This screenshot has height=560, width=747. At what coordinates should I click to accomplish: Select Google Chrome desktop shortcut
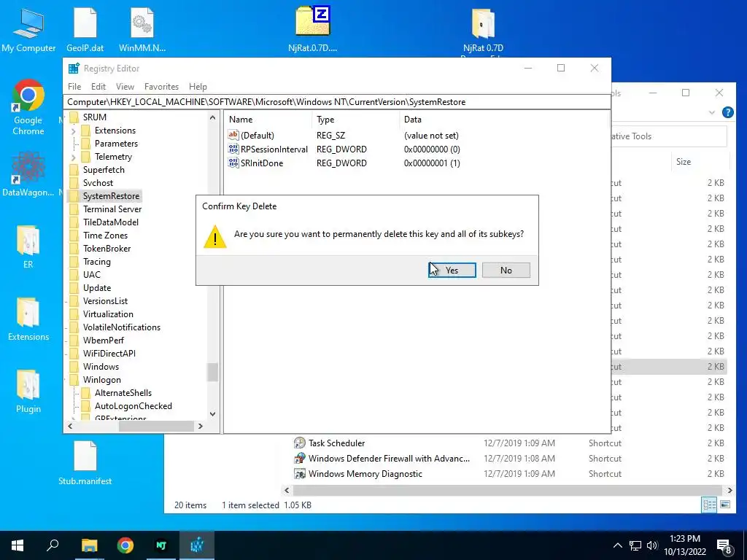click(28, 107)
